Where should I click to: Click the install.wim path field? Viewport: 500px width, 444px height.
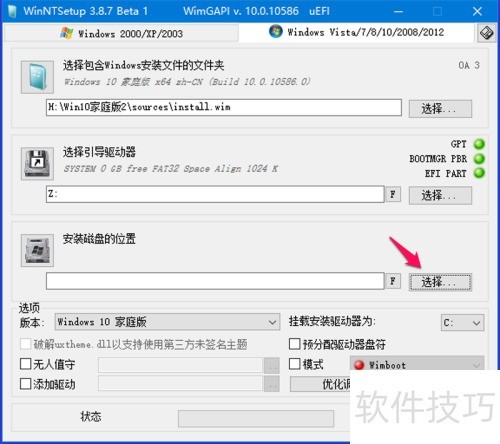pyautogui.click(x=224, y=107)
